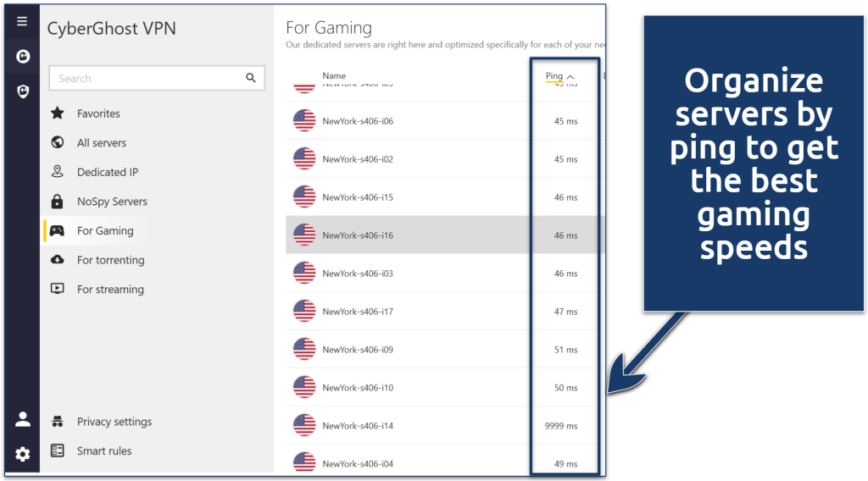Open the hamburger menu in the sidebar
Viewport: 868px width, 481px height.
[22, 22]
